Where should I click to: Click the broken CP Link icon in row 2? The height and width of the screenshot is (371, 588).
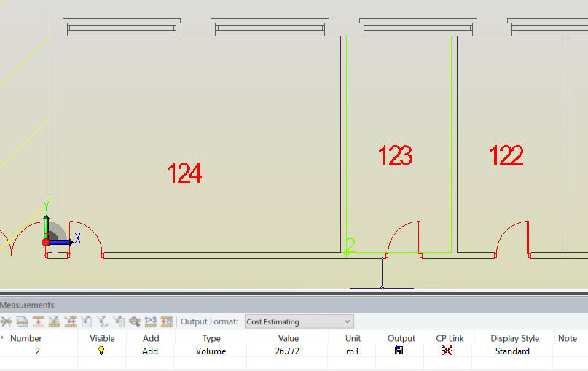[447, 351]
